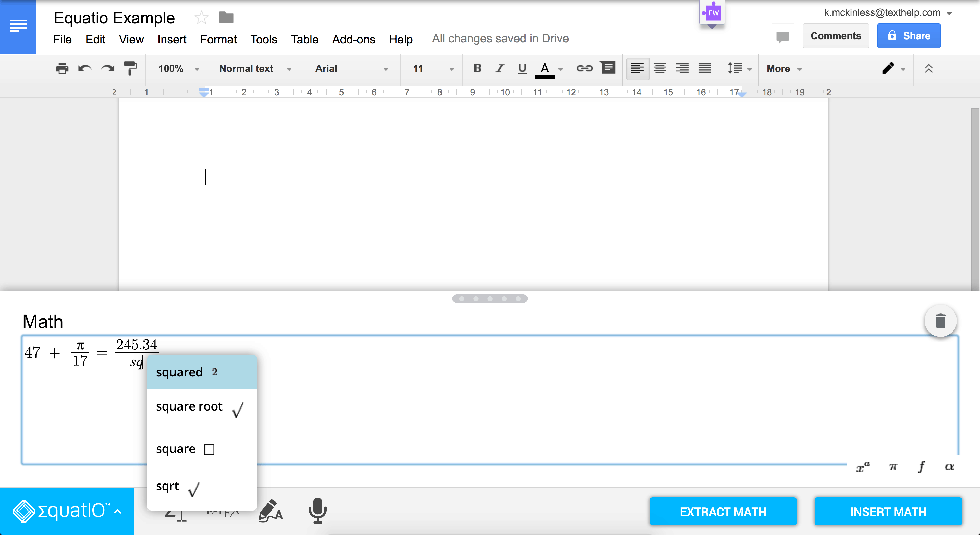The height and width of the screenshot is (535, 980).
Task: Click the left indent marker on ruler
Action: (x=204, y=93)
